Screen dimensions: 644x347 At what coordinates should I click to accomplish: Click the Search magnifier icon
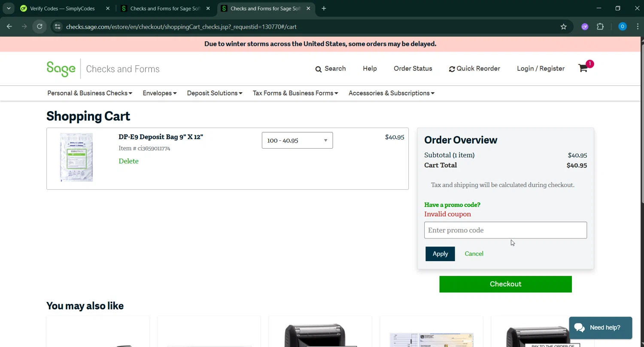coord(319,69)
